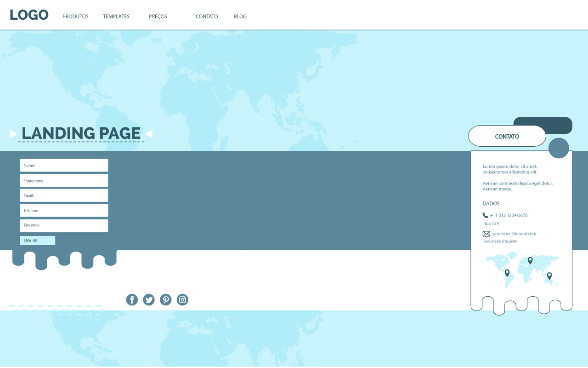Open the PRODUTOS menu item
This screenshot has width=588, height=368.
(75, 17)
